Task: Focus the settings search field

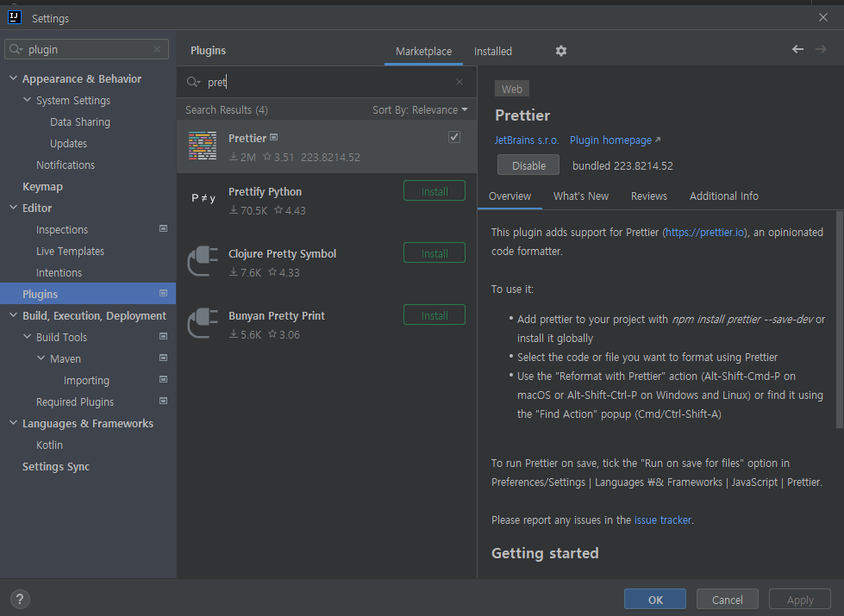Action: (x=87, y=49)
